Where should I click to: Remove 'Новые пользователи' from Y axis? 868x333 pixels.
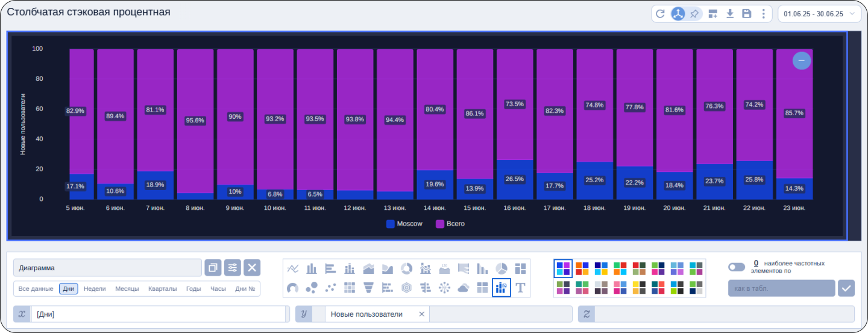coord(421,314)
